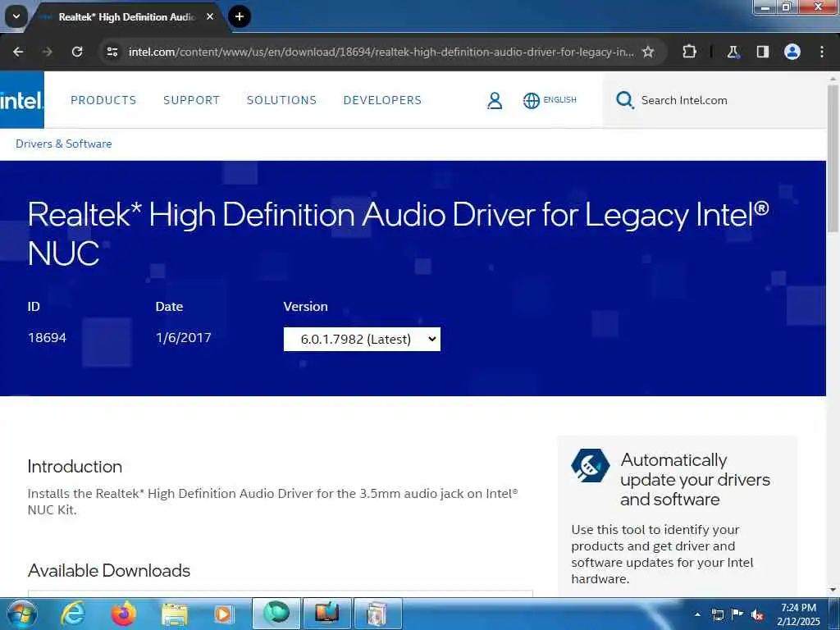Show hidden system tray icons
Screen dimensions: 840x630
697,614
